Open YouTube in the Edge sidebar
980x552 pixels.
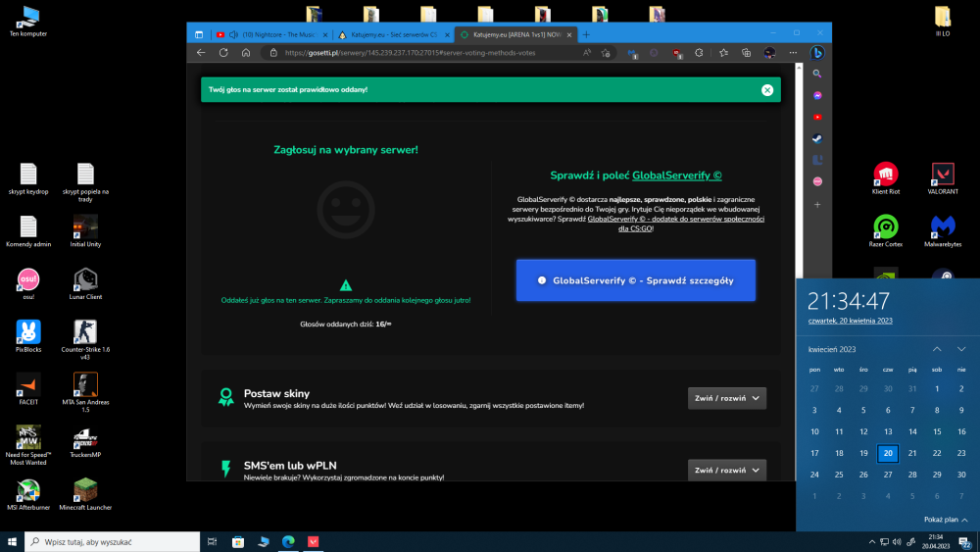817,117
